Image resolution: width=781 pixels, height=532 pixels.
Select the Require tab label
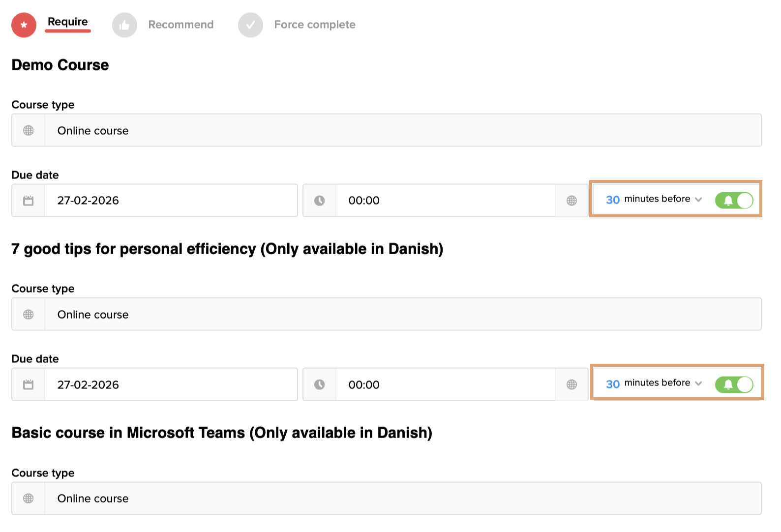[x=67, y=22]
